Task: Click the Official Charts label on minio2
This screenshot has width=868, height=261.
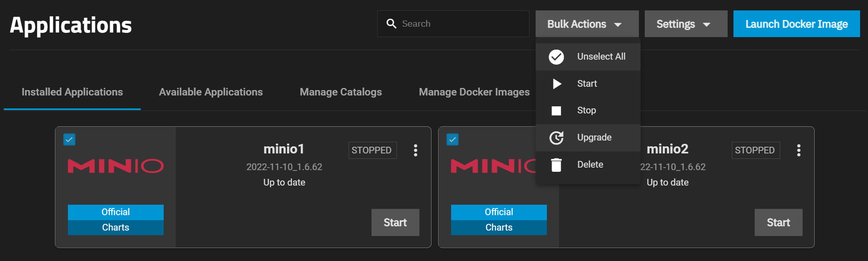Action: point(499,220)
